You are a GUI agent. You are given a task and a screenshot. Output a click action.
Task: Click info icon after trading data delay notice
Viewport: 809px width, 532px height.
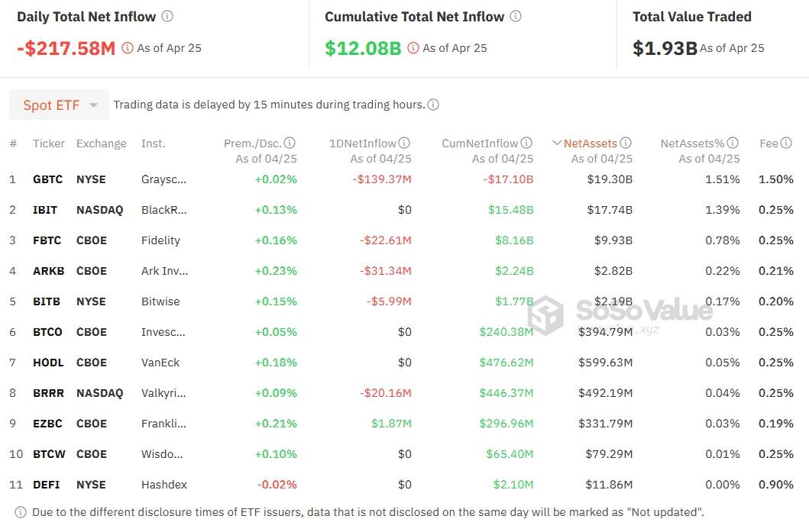click(x=433, y=105)
